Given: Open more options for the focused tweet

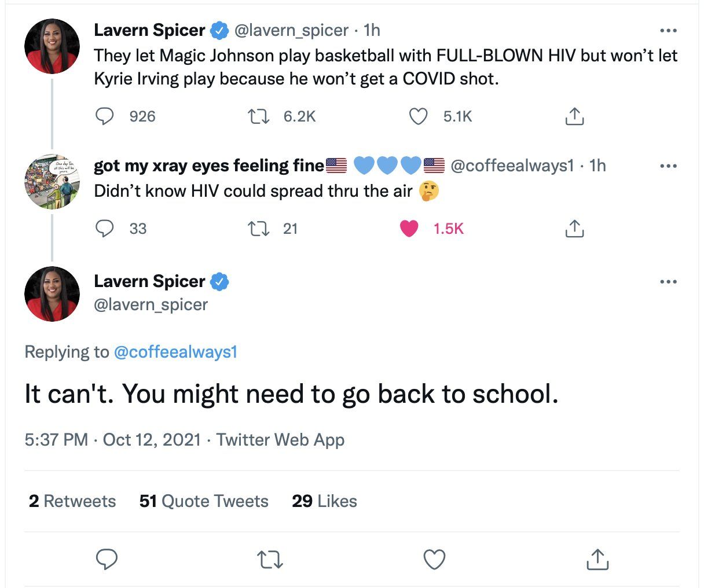Looking at the screenshot, I should [x=669, y=281].
